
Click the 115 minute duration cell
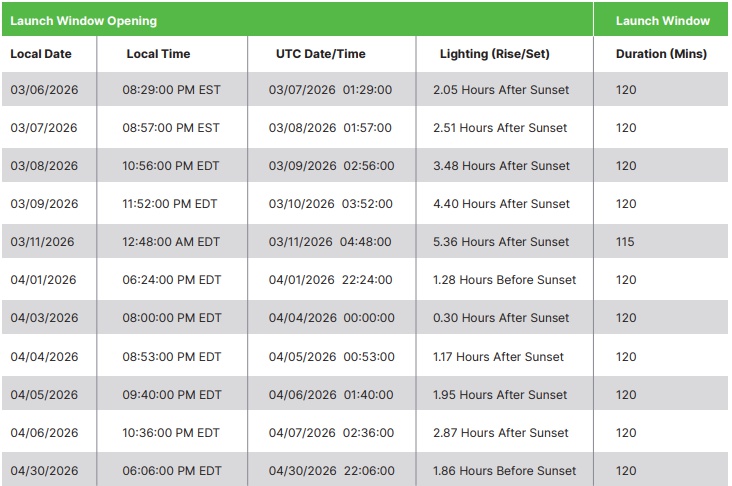[626, 242]
